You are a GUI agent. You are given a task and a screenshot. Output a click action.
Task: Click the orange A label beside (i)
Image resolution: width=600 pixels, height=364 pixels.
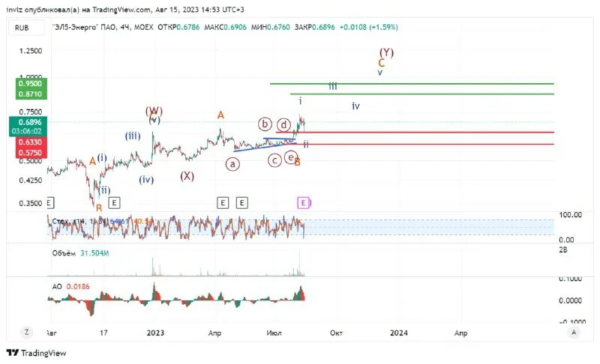tap(92, 161)
